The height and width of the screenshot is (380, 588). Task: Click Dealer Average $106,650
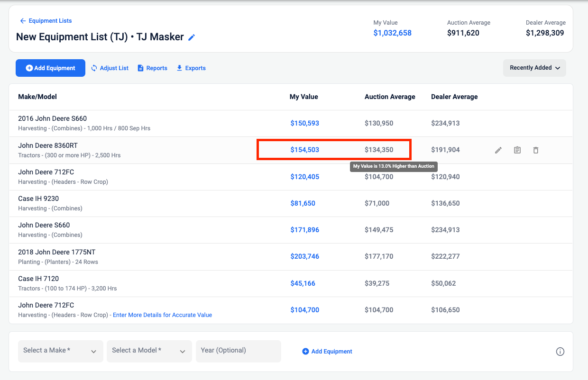445,310
